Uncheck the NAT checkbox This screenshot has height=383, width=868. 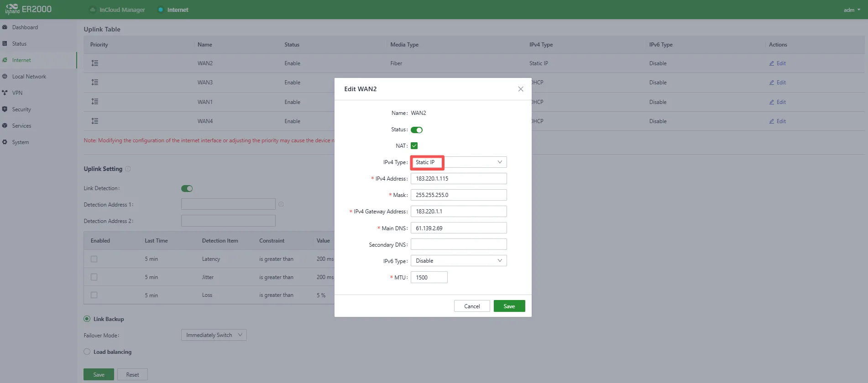414,146
